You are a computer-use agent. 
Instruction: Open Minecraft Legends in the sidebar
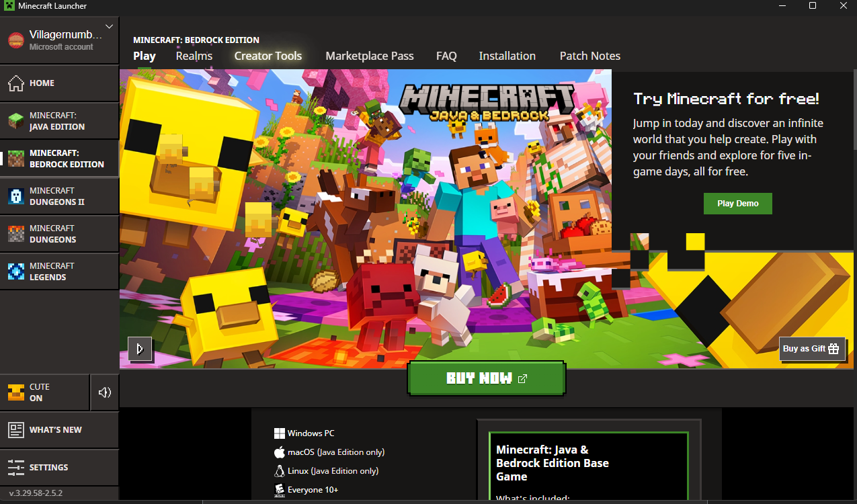59,271
